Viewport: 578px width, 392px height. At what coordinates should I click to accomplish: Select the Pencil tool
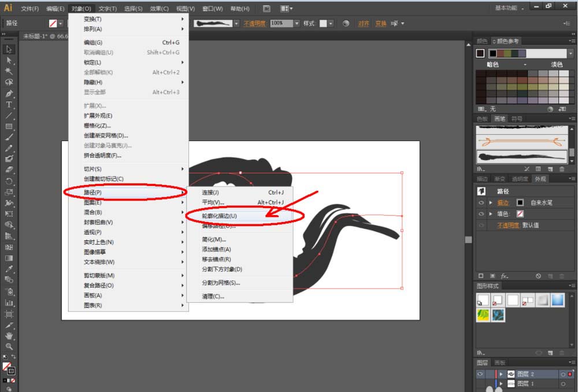(9, 148)
